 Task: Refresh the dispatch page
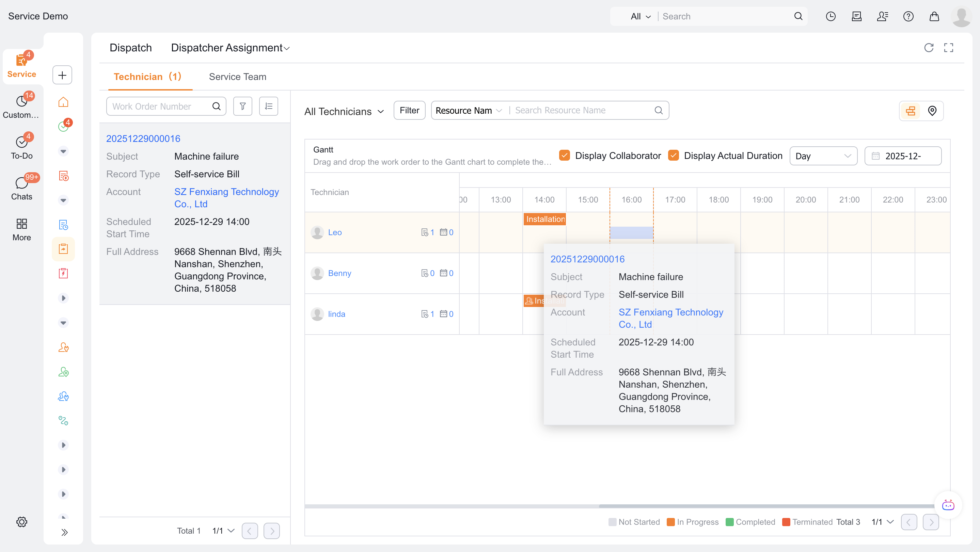929,48
